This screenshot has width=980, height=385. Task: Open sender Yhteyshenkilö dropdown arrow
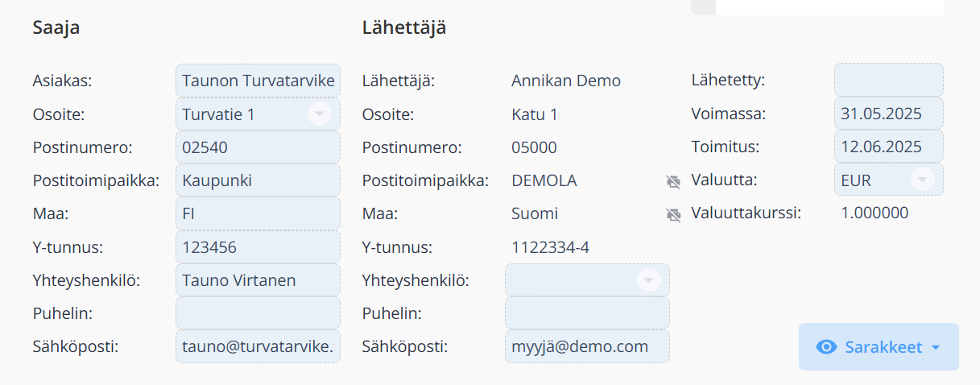coord(648,279)
